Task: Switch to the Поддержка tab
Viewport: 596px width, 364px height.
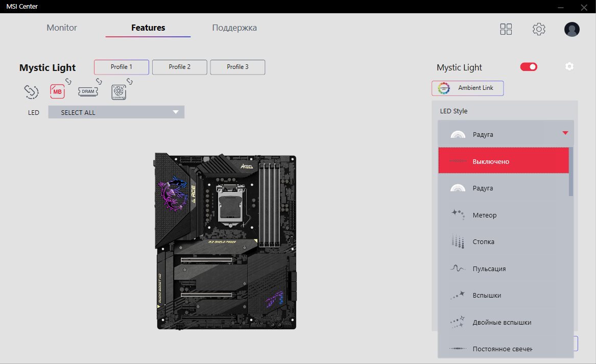Action: [234, 28]
